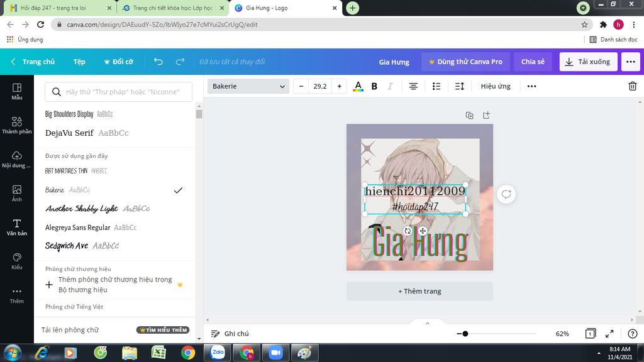Toggle italic formatting

390,86
